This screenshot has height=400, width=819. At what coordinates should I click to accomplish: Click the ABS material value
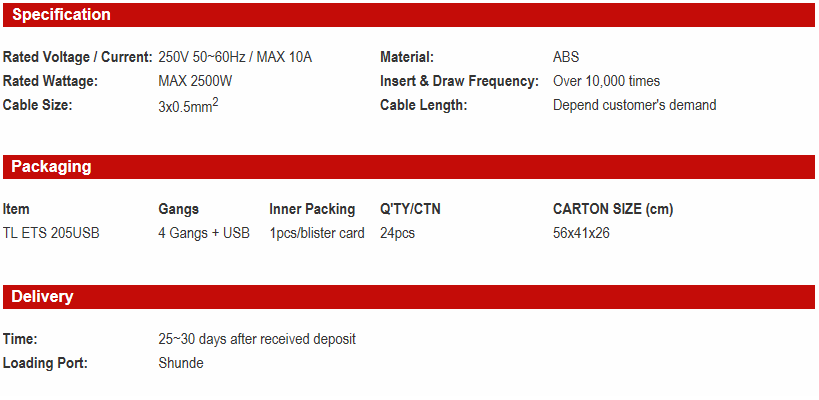coord(566,57)
